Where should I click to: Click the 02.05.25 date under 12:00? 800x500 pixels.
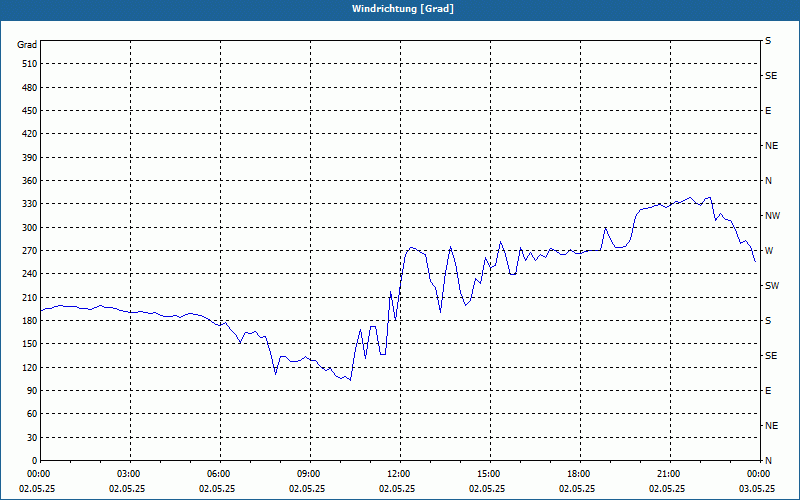click(x=397, y=488)
